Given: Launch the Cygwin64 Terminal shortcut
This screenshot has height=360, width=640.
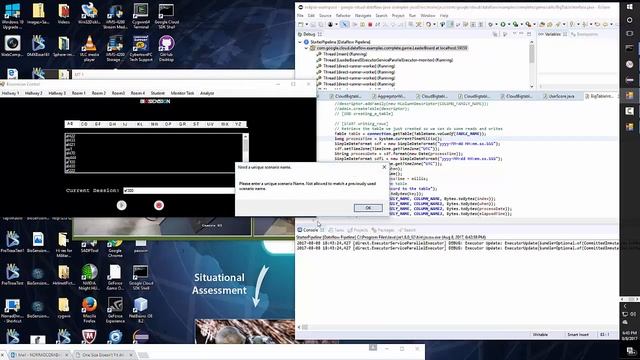Looking at the screenshot, I should tap(140, 16).
